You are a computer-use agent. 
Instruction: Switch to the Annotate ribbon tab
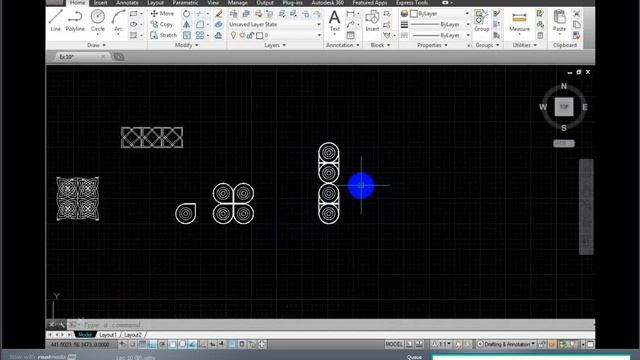127,3
